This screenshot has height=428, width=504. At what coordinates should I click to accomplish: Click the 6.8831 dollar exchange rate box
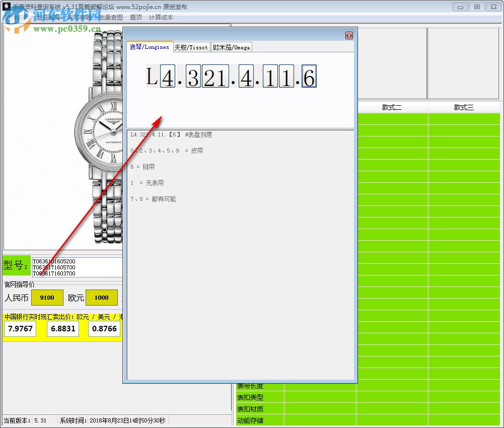click(63, 329)
